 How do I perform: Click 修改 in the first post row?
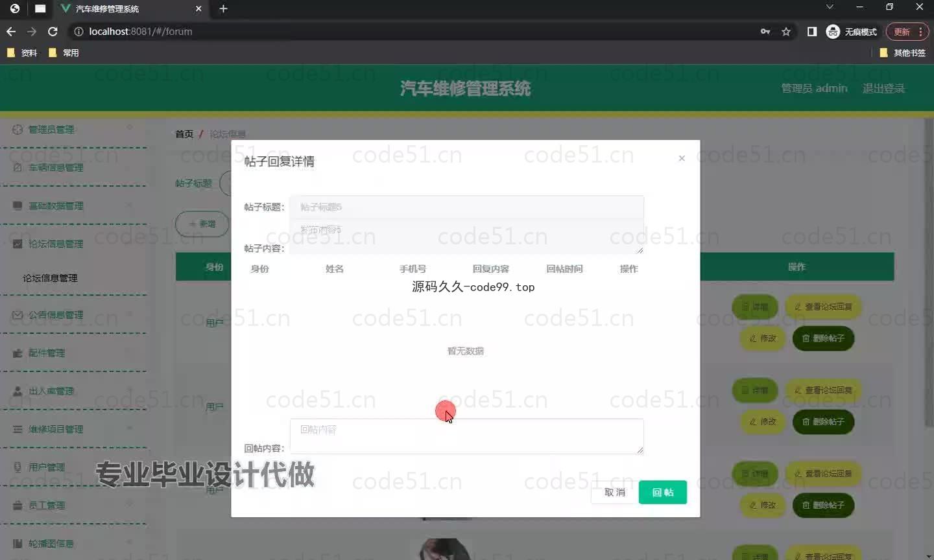tap(763, 338)
